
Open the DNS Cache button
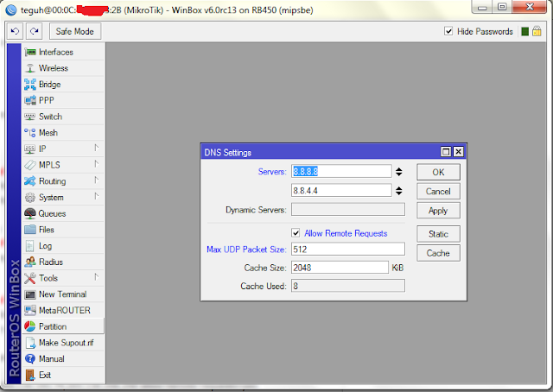438,253
